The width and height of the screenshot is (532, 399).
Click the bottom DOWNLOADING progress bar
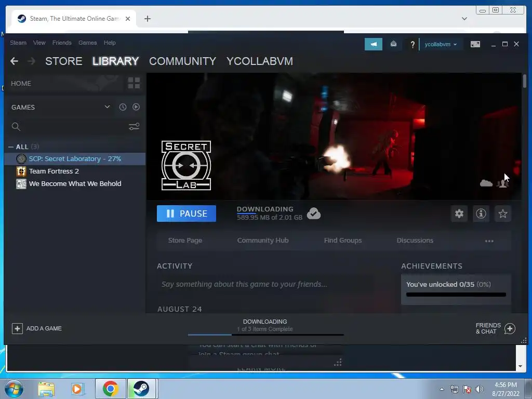tap(265, 335)
